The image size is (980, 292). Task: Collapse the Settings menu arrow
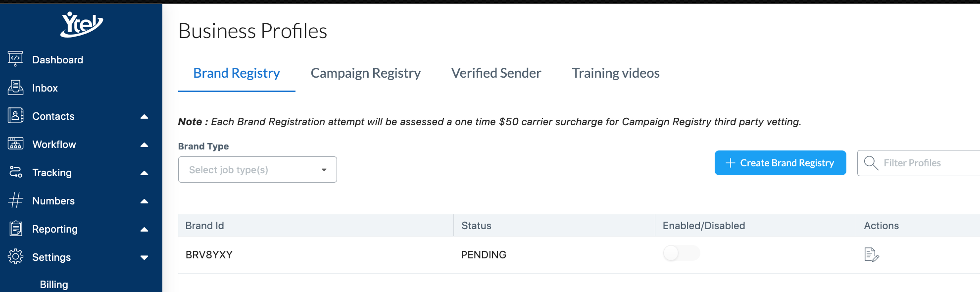coord(145,257)
